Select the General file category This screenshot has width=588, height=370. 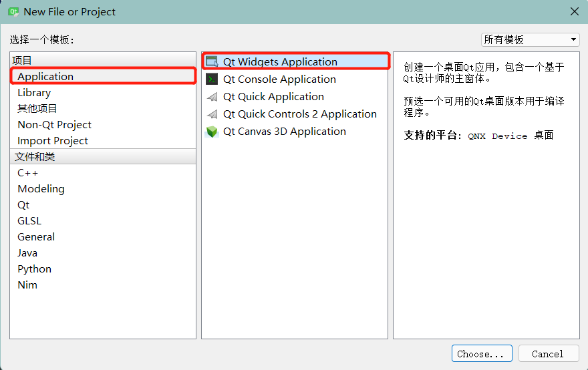pyautogui.click(x=103, y=237)
